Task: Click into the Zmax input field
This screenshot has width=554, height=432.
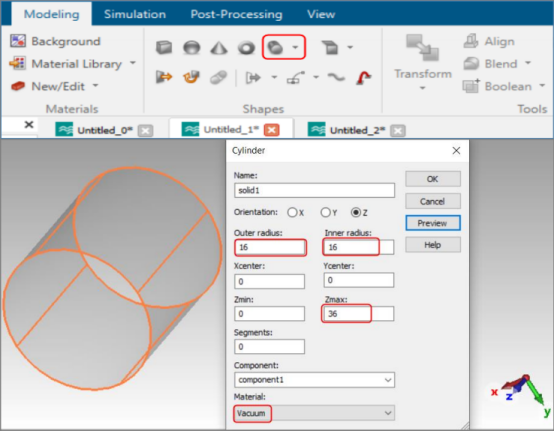Action: [x=358, y=314]
